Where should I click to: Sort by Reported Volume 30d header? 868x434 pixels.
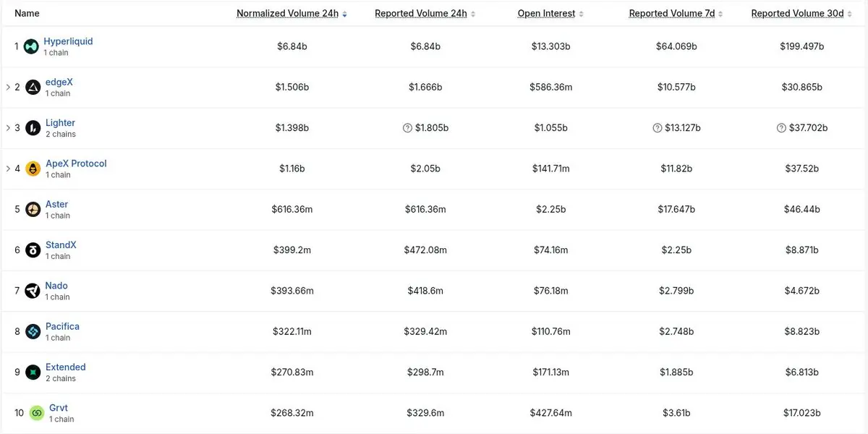point(801,14)
